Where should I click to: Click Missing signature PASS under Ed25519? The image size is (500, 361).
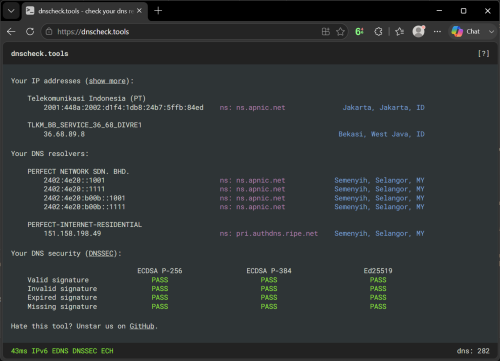[378, 307]
